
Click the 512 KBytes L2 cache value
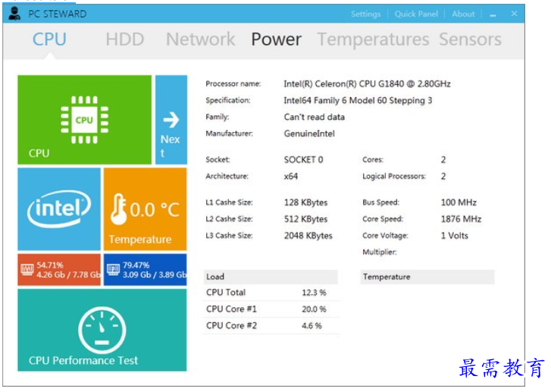[305, 219]
